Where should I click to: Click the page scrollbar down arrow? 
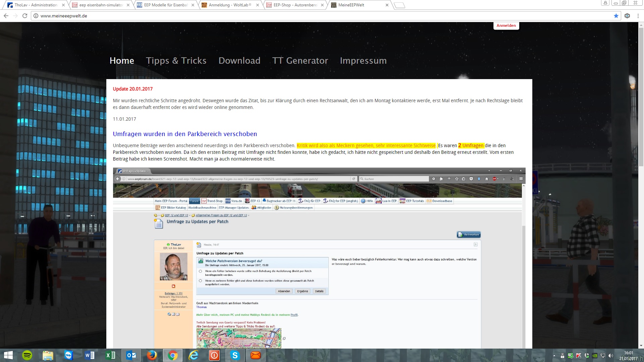641,346
